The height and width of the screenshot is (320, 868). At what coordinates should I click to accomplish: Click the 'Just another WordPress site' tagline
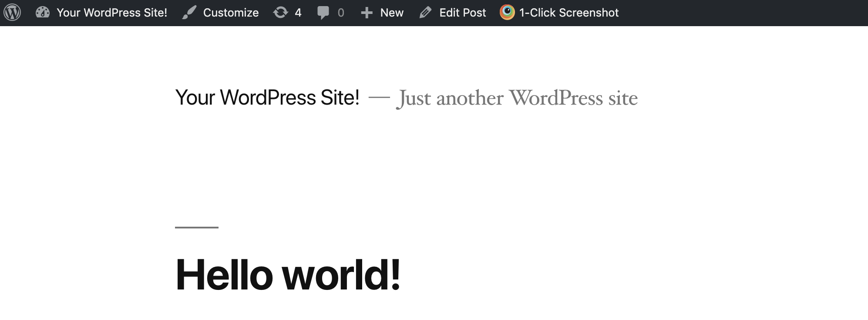pyautogui.click(x=517, y=98)
